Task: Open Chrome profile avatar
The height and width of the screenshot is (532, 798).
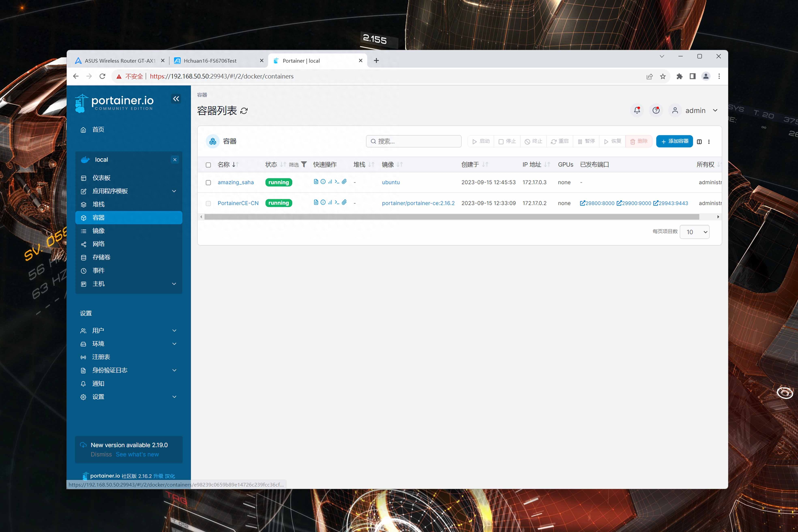Action: tap(706, 76)
